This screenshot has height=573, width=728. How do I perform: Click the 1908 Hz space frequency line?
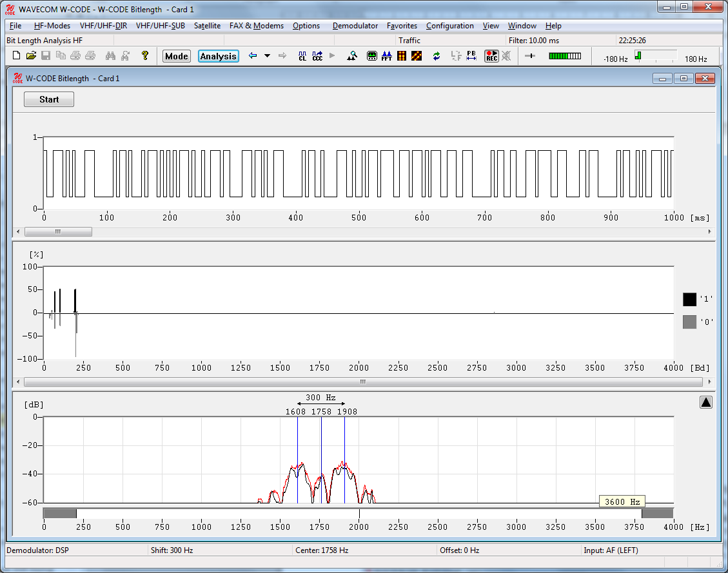click(x=344, y=460)
